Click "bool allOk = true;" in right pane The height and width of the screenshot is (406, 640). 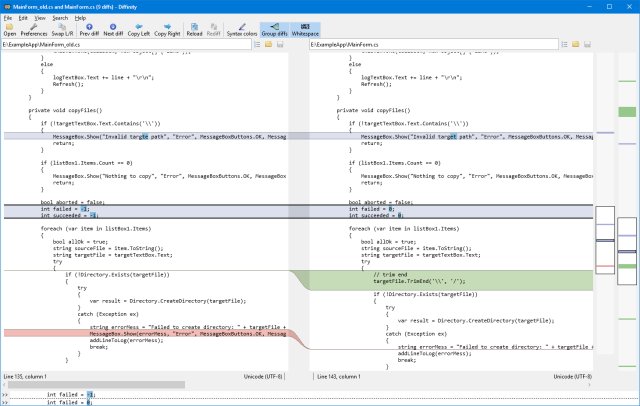[388, 242]
